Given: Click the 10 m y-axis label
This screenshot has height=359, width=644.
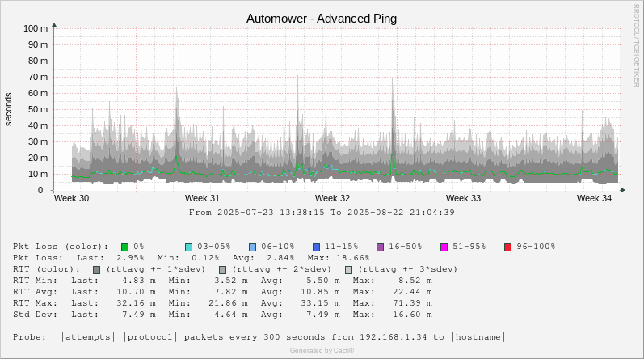Looking at the screenshot, I should [x=38, y=174].
